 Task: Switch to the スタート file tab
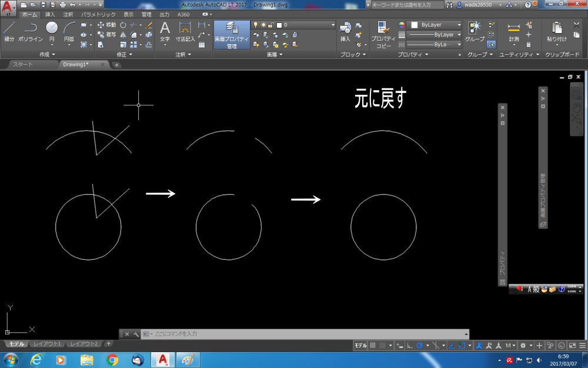coord(24,65)
